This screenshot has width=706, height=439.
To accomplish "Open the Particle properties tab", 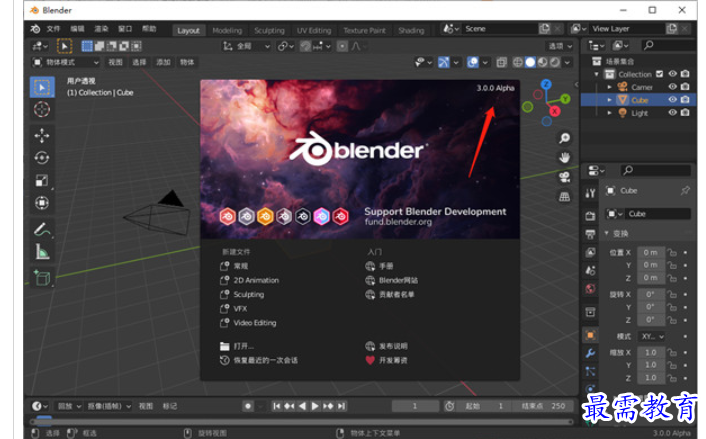I will click(590, 371).
